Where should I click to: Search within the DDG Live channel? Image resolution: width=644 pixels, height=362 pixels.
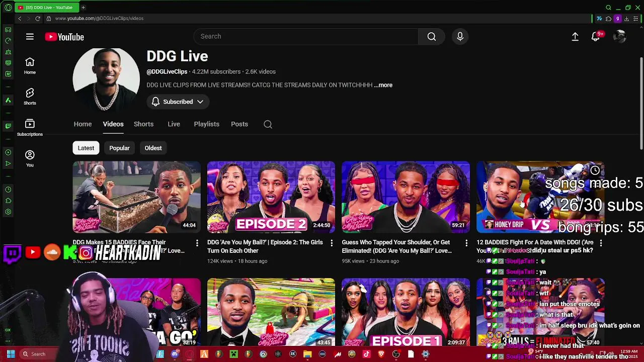point(268,124)
